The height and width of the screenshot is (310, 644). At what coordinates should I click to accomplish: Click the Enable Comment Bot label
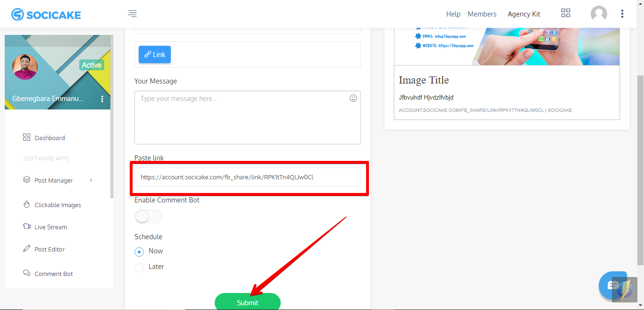167,200
